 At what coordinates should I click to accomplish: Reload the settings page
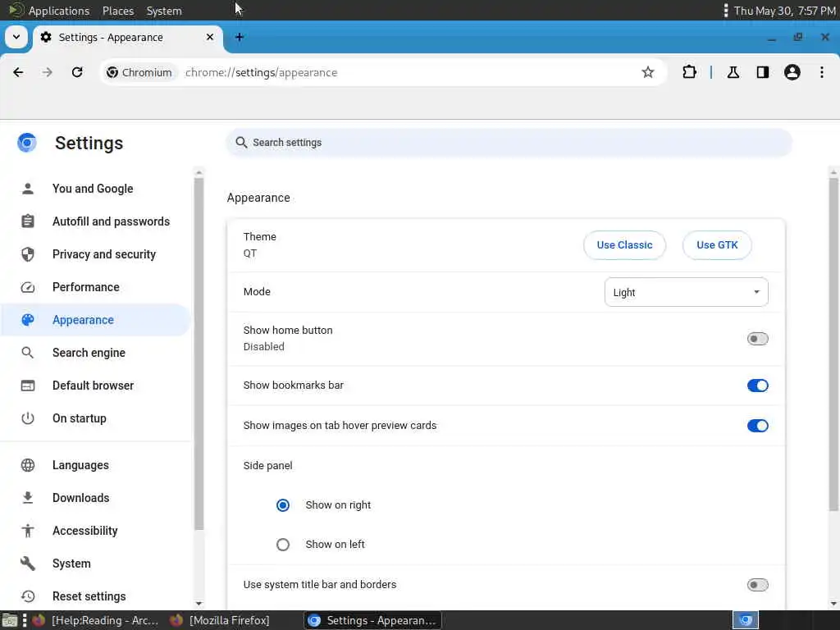click(x=77, y=72)
